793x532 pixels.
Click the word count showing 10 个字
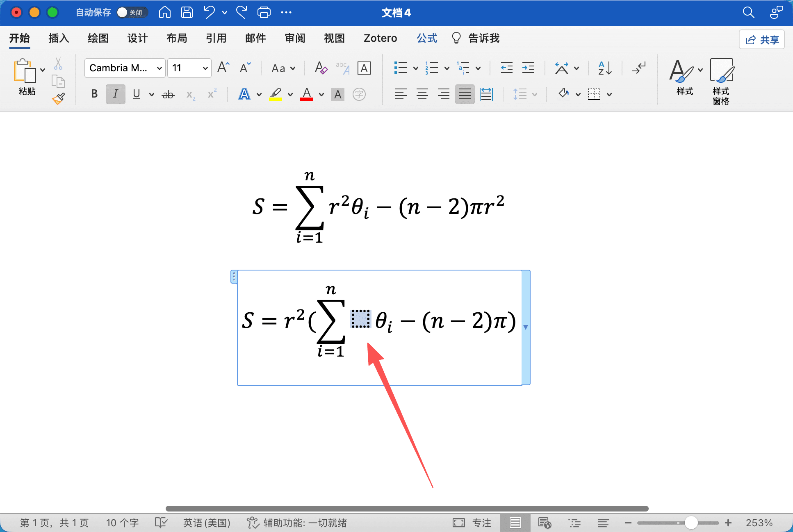[122, 523]
